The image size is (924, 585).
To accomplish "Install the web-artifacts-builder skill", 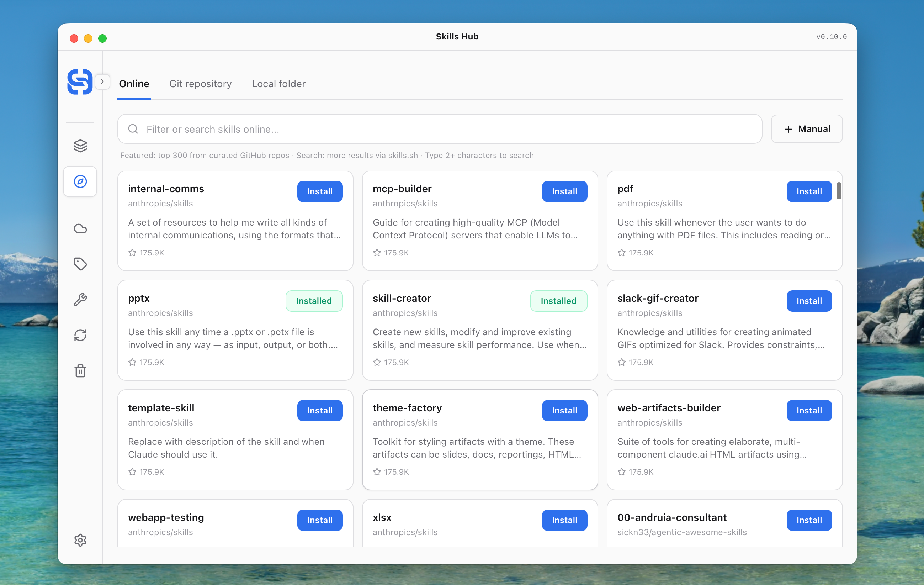I will pyautogui.click(x=809, y=411).
